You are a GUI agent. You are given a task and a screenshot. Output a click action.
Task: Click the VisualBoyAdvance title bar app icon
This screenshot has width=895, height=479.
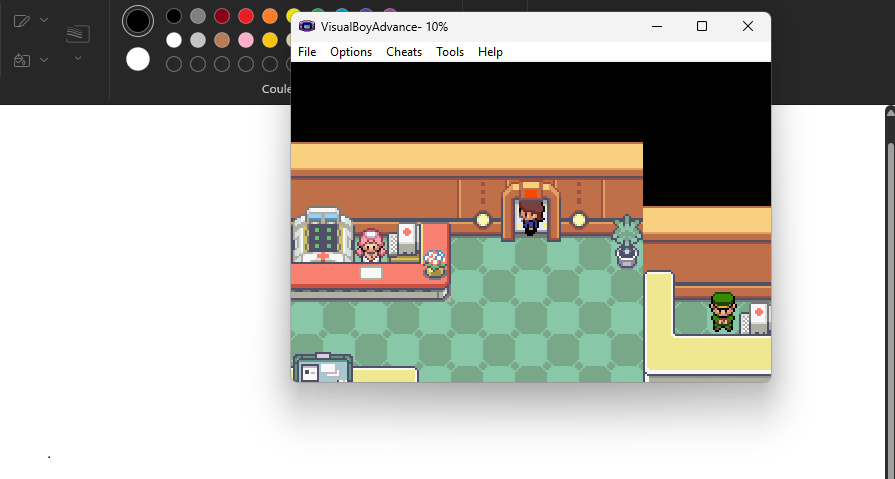[x=307, y=26]
